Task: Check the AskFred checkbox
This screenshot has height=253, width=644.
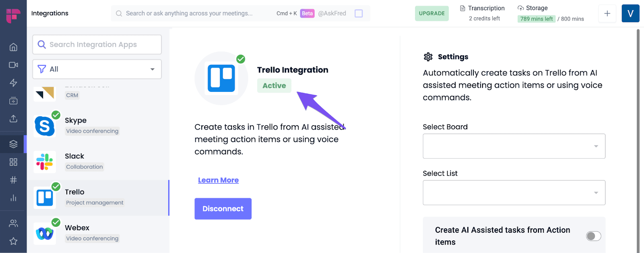Action: coord(359,13)
